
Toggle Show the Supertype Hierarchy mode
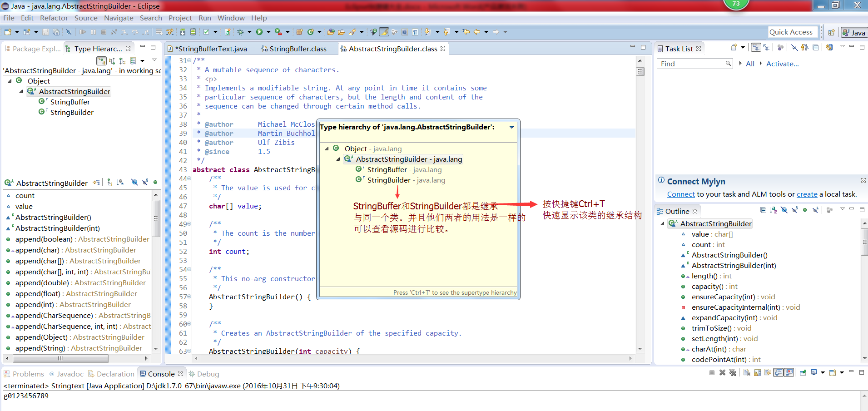[x=112, y=61]
